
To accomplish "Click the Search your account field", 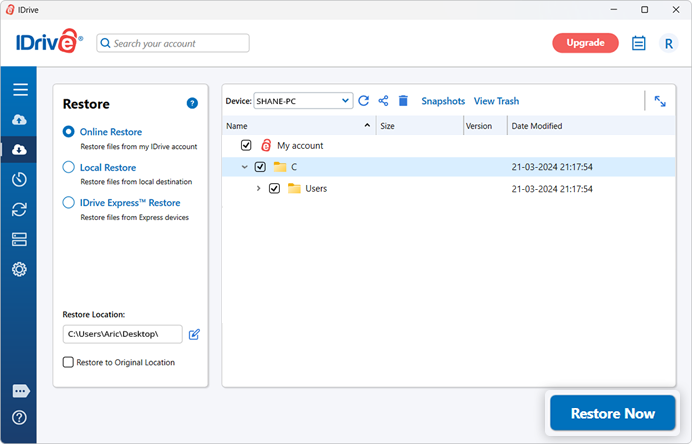I will pos(174,43).
